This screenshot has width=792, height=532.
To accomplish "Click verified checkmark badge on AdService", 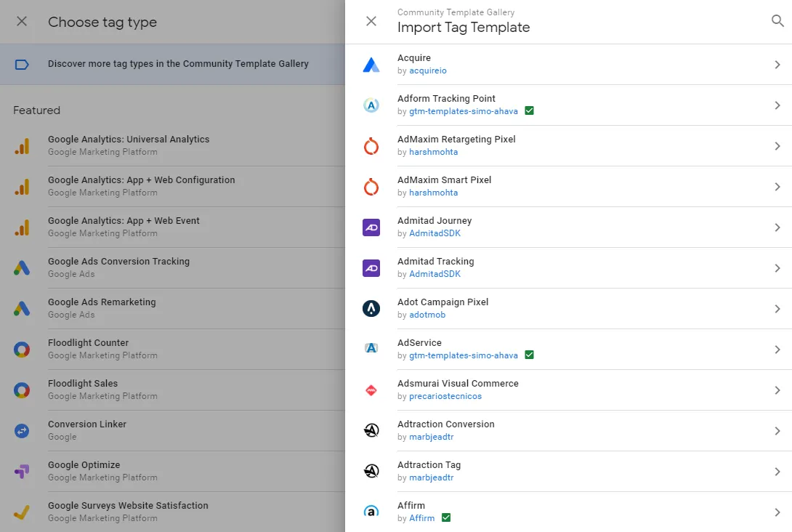I will (530, 355).
